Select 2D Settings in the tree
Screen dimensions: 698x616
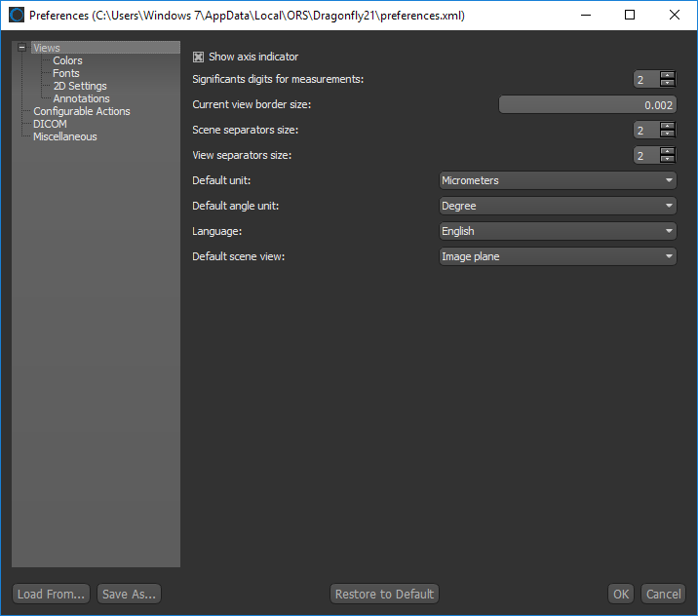80,86
